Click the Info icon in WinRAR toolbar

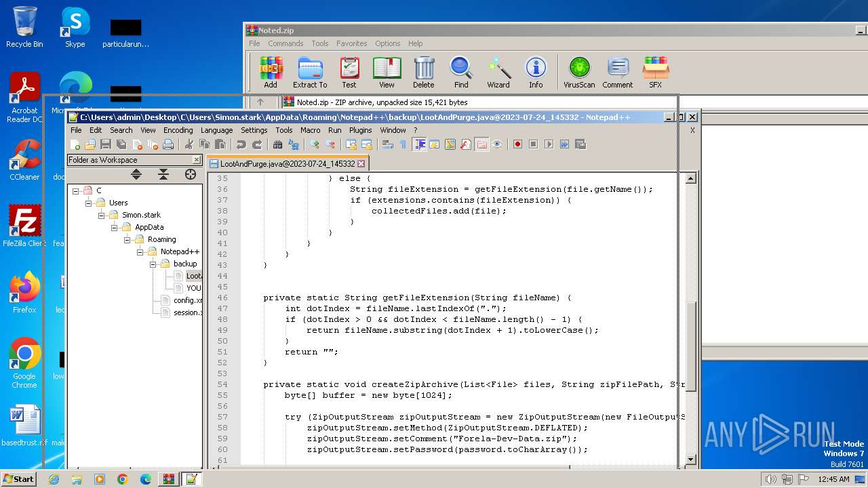(536, 73)
